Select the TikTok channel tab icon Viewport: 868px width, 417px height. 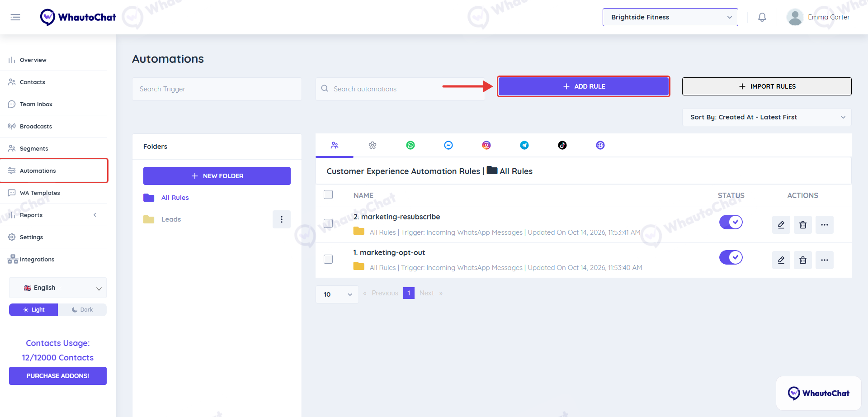tap(562, 145)
